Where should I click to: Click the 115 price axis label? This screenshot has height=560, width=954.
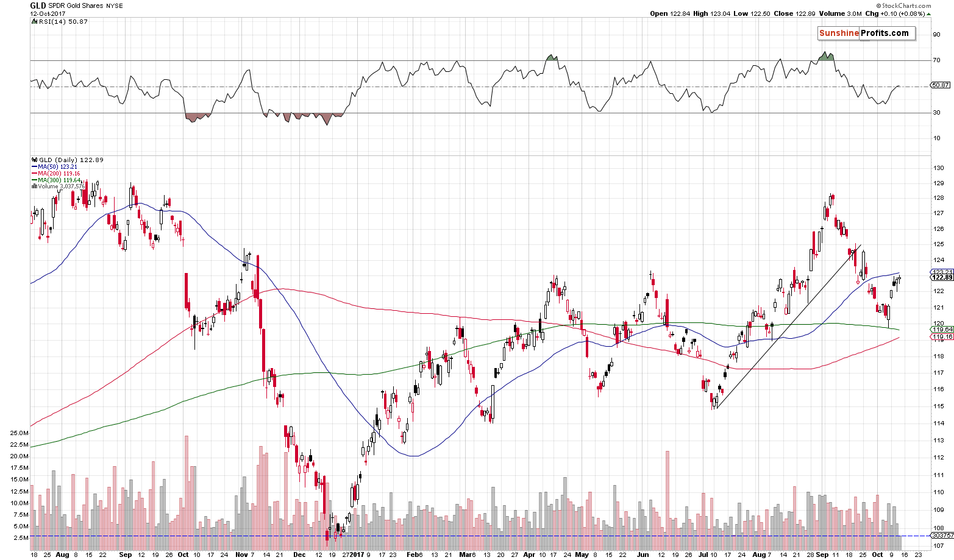point(938,406)
